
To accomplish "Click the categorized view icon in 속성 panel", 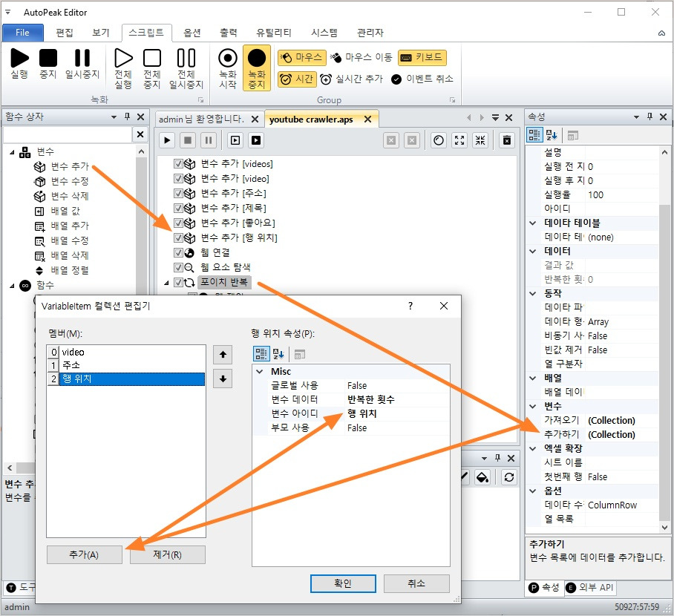I will tap(534, 135).
